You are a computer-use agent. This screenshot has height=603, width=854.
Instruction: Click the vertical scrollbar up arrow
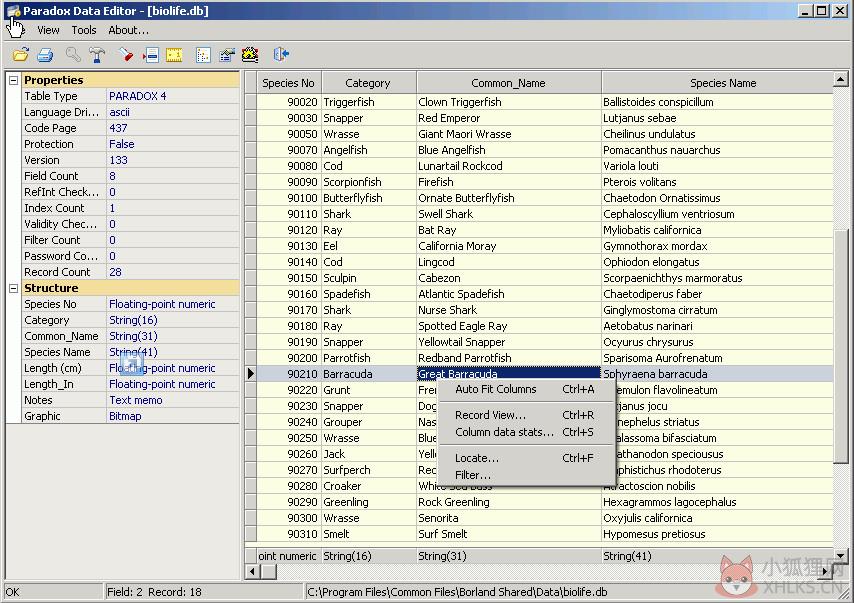click(840, 80)
